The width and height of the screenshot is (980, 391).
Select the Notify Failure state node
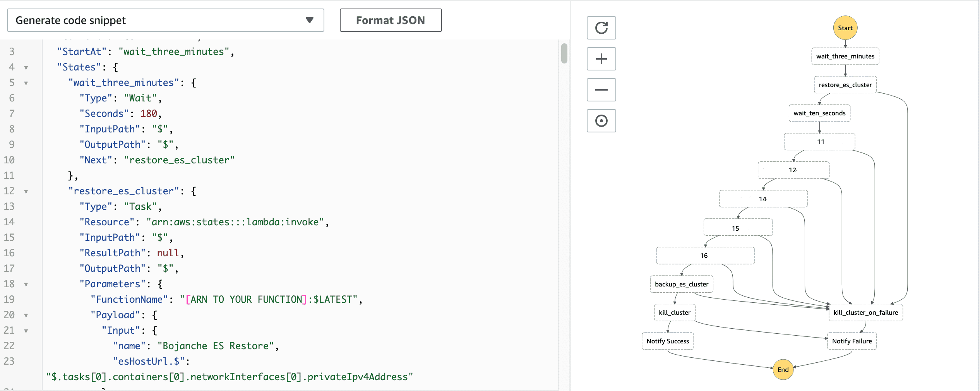tap(852, 341)
